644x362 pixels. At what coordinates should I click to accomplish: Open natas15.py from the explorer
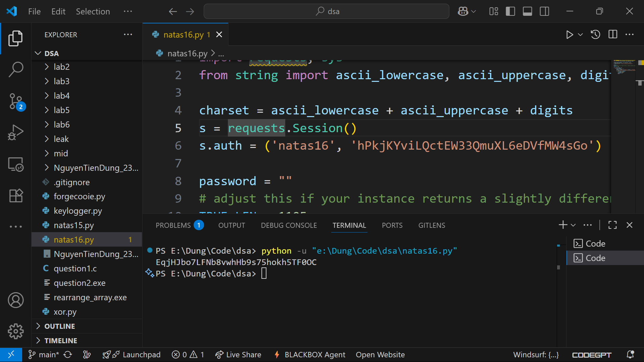tap(74, 225)
